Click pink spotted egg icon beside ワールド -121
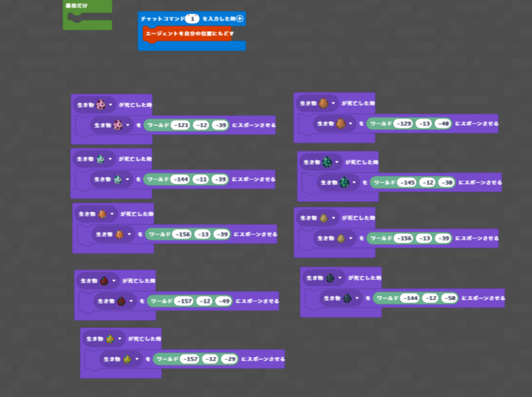Screen dimensions: 532x397 pos(118,125)
